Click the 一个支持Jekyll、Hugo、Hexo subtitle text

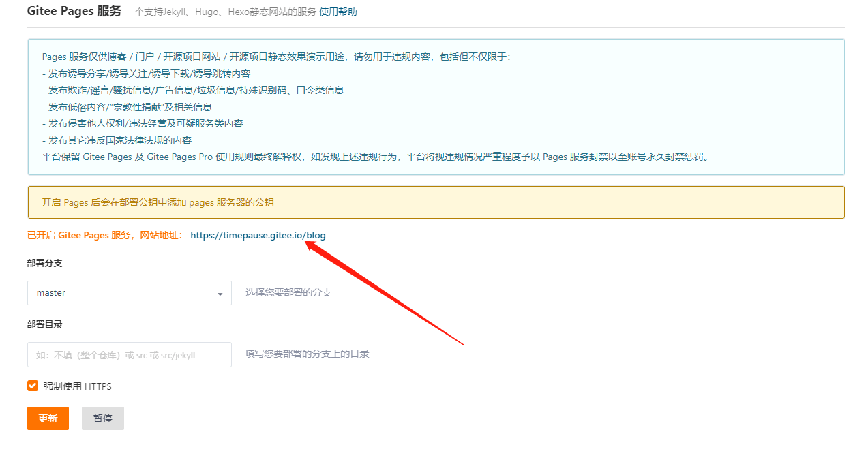click(x=221, y=12)
